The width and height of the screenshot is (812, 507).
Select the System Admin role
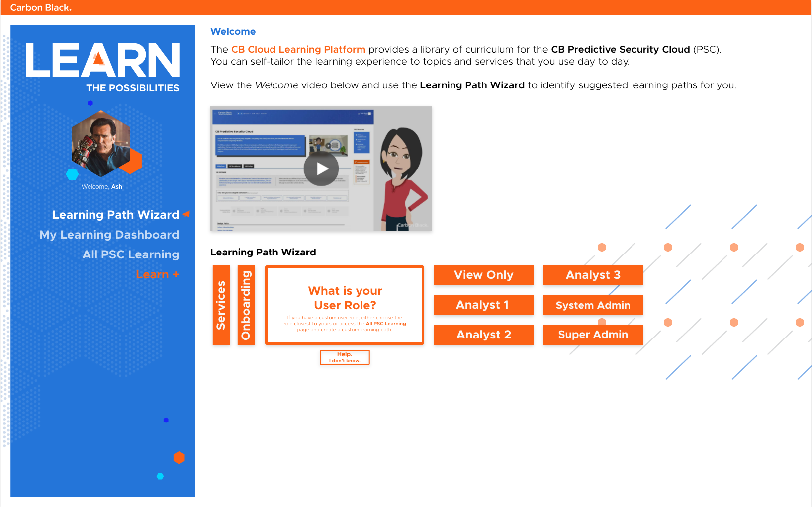coord(593,305)
